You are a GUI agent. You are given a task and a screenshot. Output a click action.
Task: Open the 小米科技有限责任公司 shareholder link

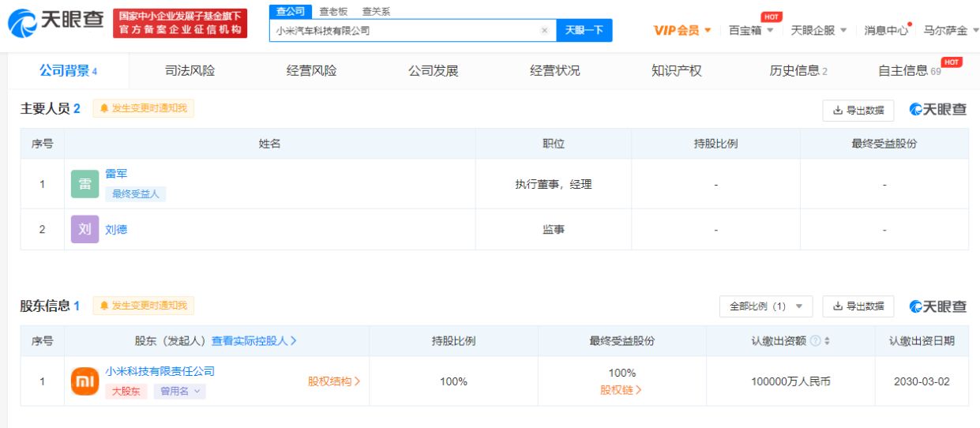click(x=160, y=371)
